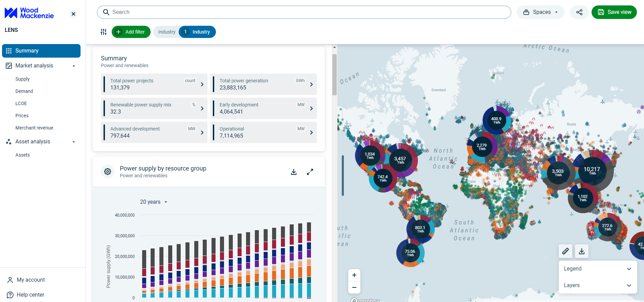Image resolution: width=644 pixels, height=302 pixels.
Task: Zoom out on the map
Action: coord(354,287)
